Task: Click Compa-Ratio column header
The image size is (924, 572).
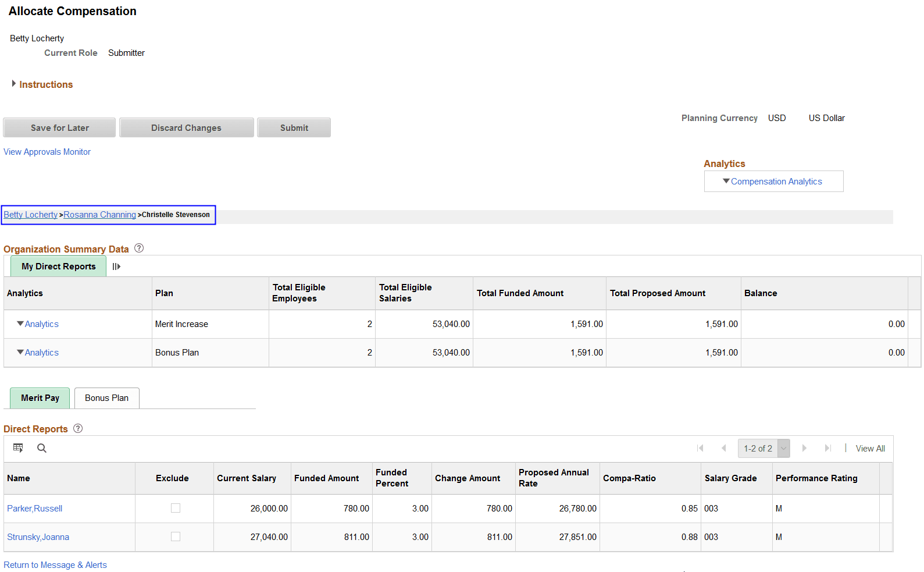Action: [629, 478]
